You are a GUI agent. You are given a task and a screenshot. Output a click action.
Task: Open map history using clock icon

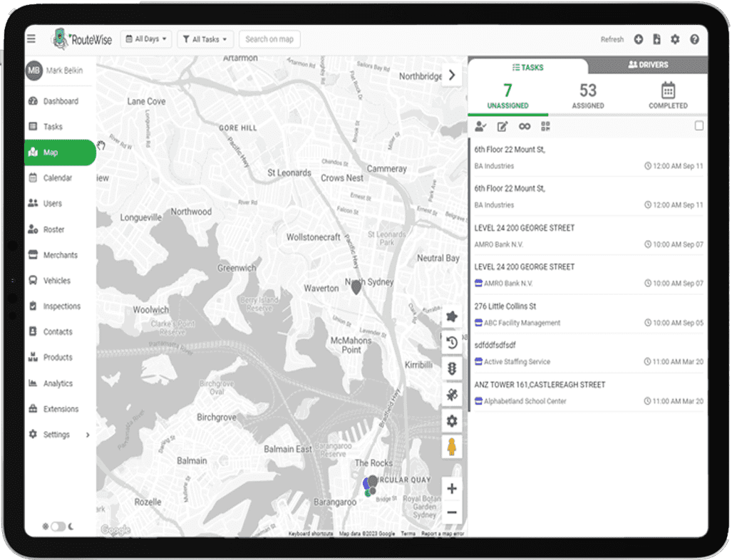452,342
